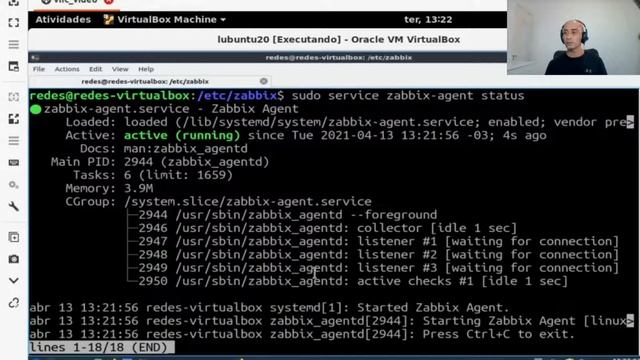640x360 pixels.
Task: Click the window-with-screen icon in sidebar
Action: (13, 66)
